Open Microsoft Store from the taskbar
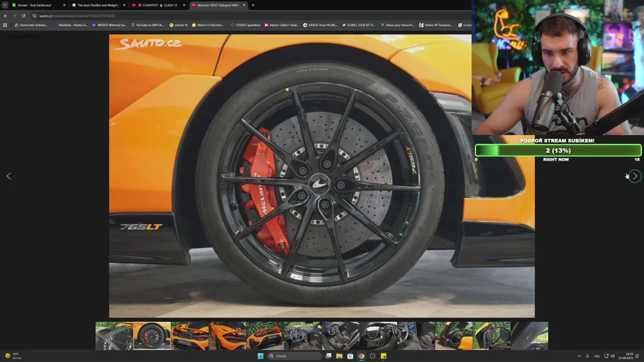Screen dimensions: 644x362 coord(350,356)
